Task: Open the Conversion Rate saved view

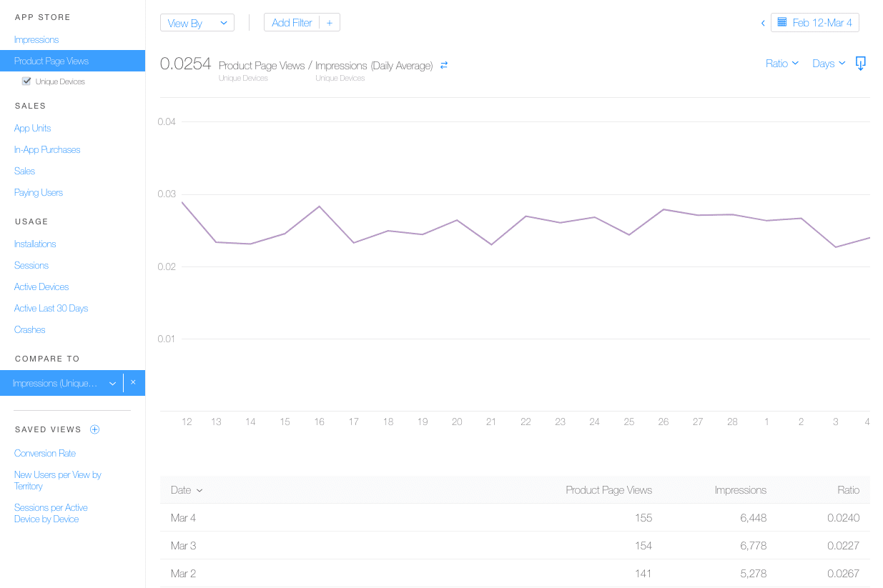Action: click(45, 453)
